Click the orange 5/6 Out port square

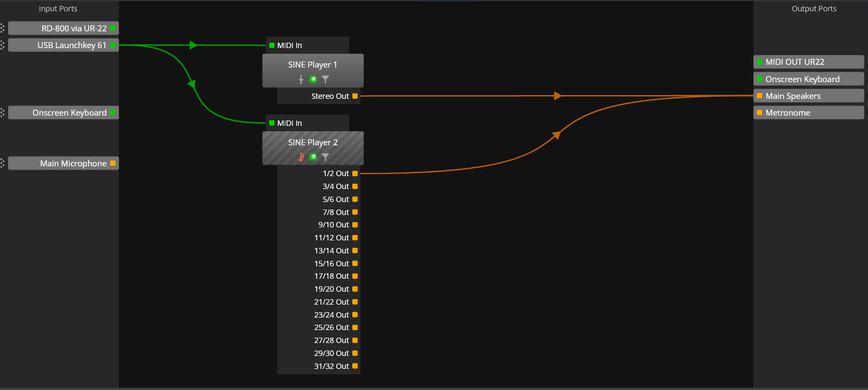355,199
